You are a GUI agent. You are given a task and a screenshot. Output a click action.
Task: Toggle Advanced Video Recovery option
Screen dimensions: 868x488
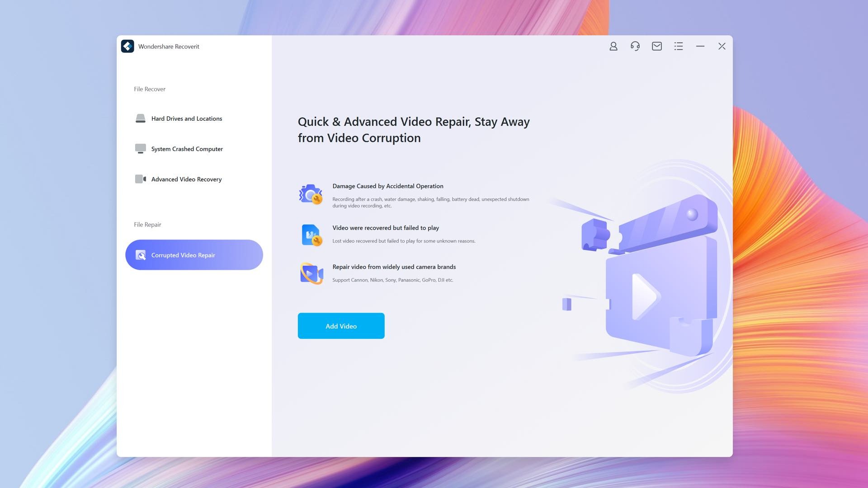point(186,178)
